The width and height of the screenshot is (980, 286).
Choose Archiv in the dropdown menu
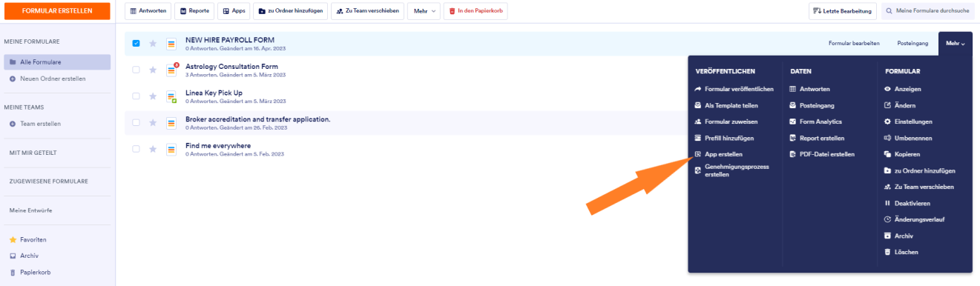tap(898, 236)
